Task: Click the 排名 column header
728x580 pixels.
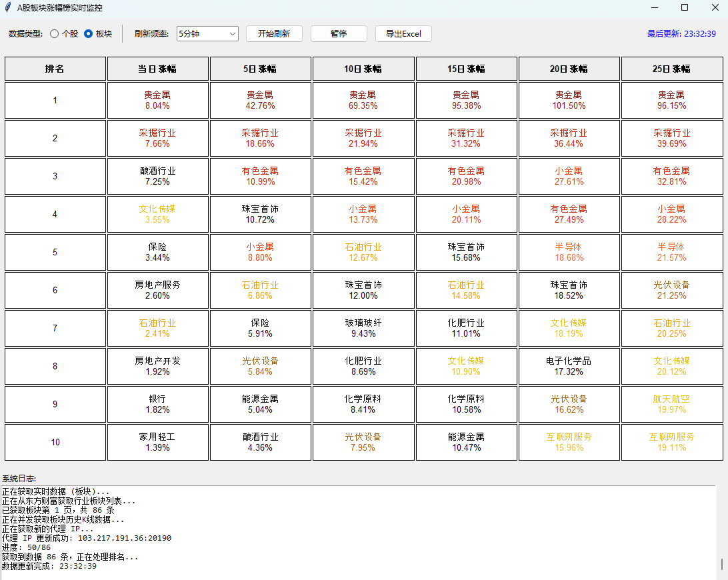Action: (x=55, y=69)
